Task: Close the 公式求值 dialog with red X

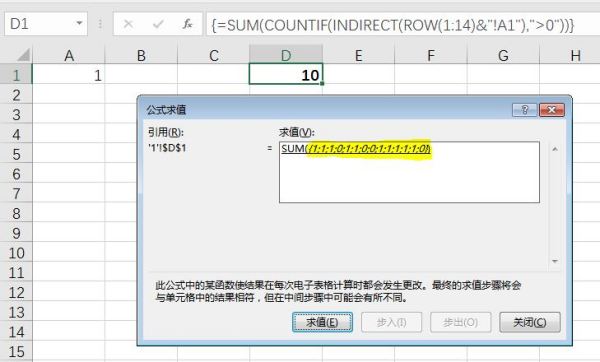Action: pos(551,110)
